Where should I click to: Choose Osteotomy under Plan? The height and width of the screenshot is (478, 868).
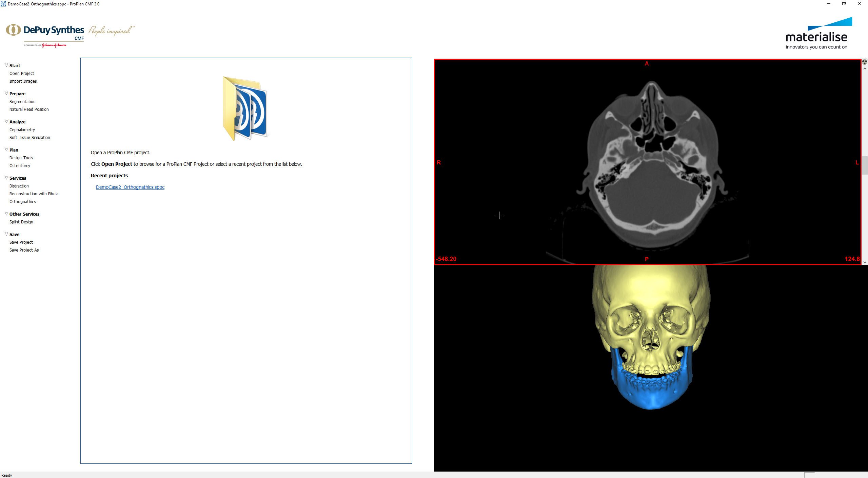(20, 165)
